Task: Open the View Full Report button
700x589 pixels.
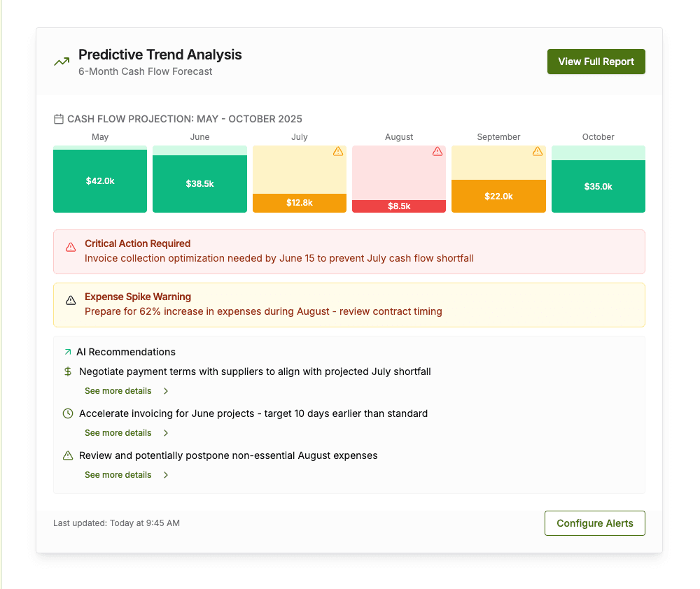Action: (x=596, y=62)
